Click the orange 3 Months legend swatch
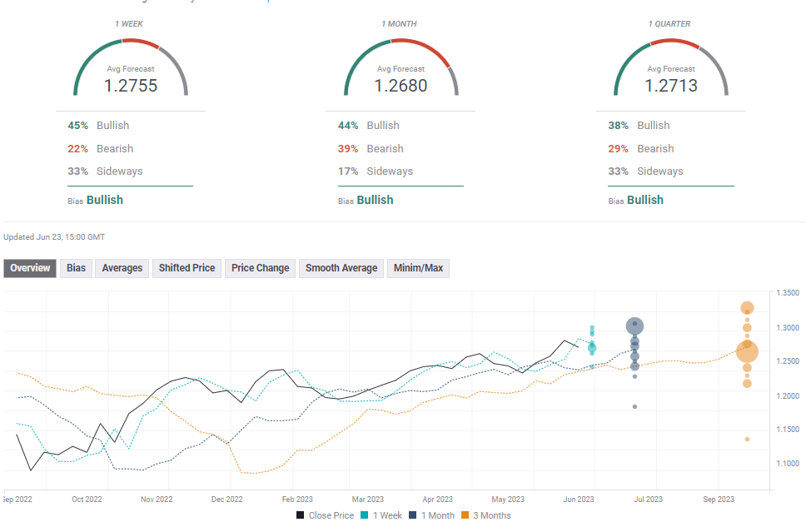The height and width of the screenshot is (532, 811). (x=467, y=515)
